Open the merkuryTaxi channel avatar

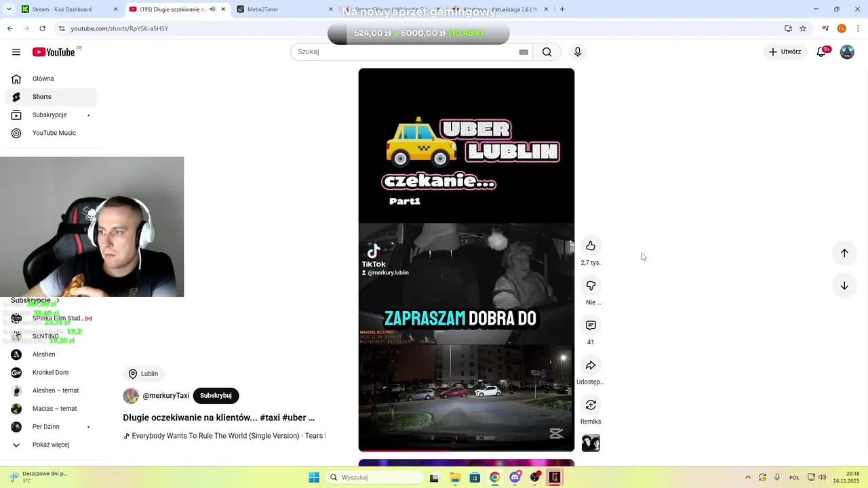point(131,396)
